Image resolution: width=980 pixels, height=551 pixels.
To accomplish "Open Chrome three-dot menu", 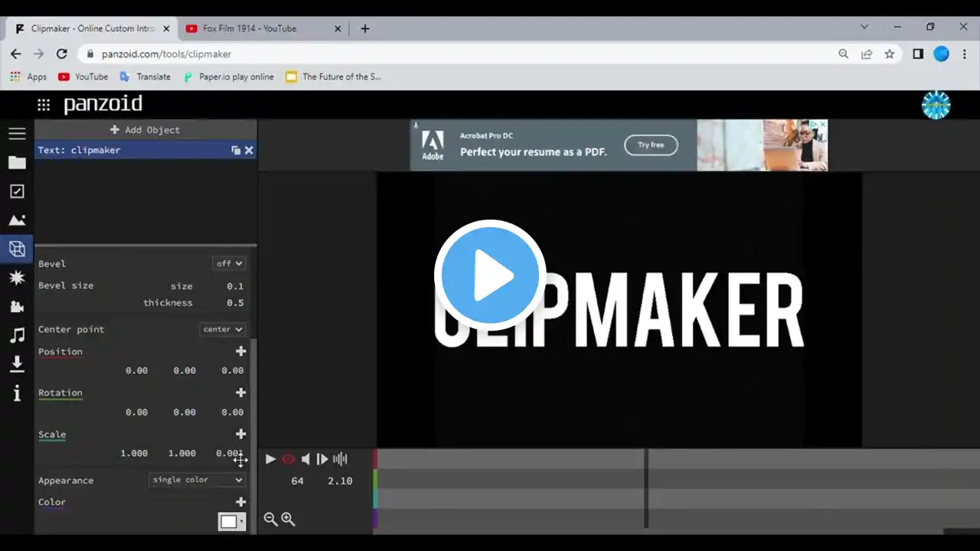I will (x=964, y=54).
